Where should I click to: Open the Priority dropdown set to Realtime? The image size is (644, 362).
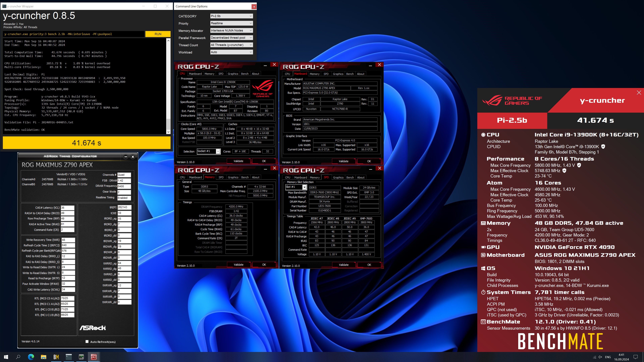231,23
